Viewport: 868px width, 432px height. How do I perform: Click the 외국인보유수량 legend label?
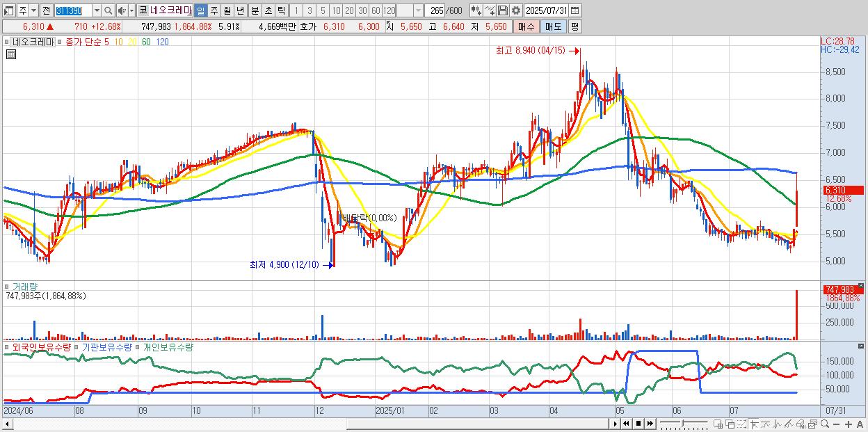pyautogui.click(x=42, y=346)
